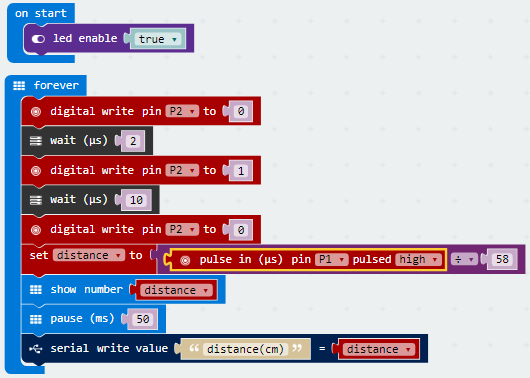Click the grid icon on forever block
This screenshot has width=530, height=378.
pos(19,86)
